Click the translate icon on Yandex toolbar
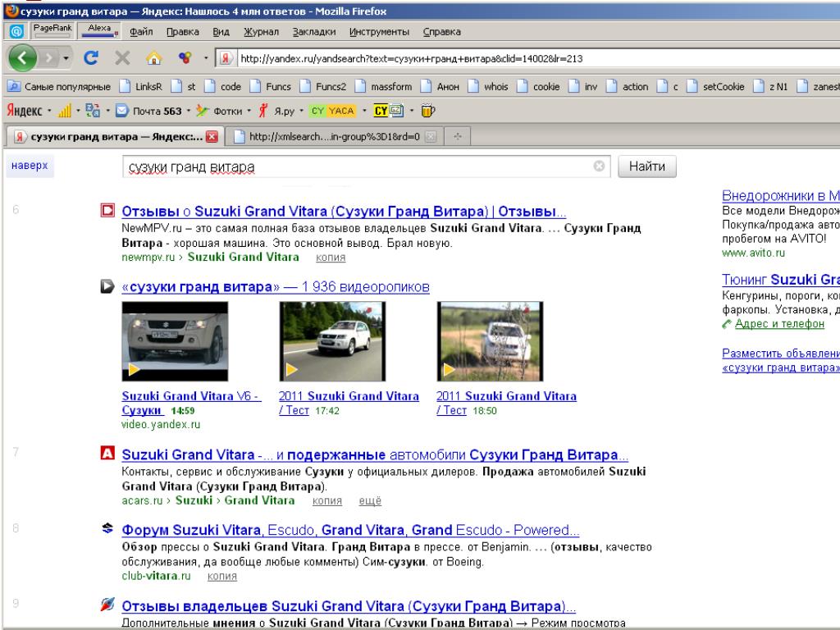 point(93,111)
